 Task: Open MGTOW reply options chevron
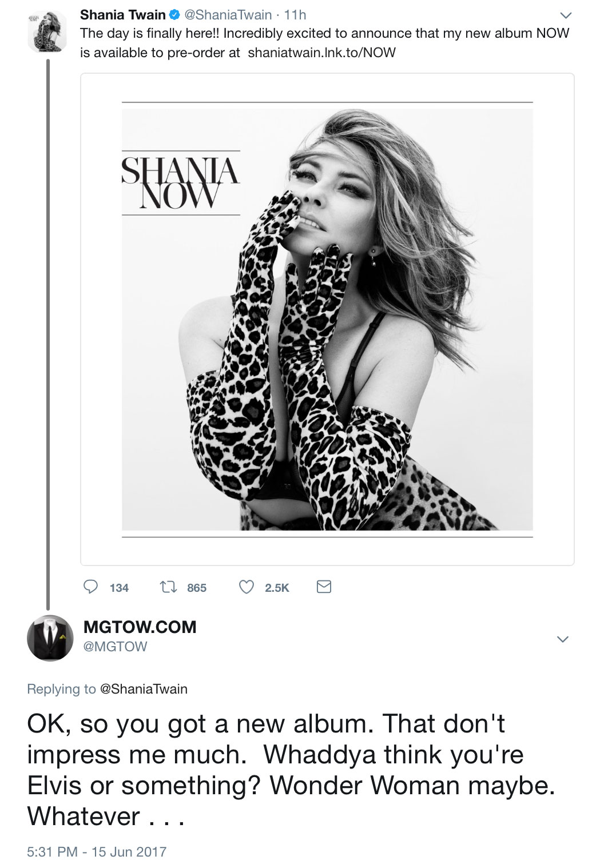pos(563,639)
